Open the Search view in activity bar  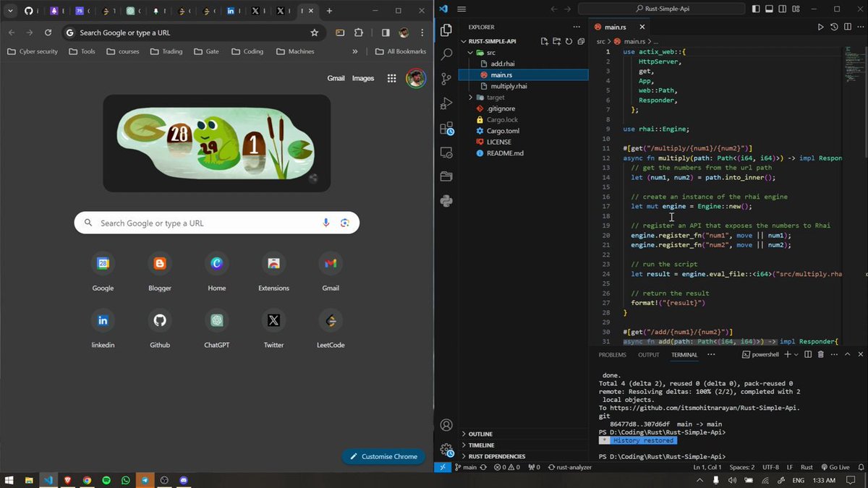tap(446, 55)
